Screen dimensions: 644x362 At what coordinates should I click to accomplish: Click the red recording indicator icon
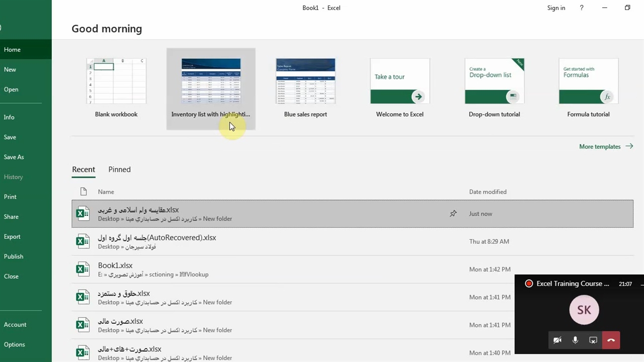[529, 284]
